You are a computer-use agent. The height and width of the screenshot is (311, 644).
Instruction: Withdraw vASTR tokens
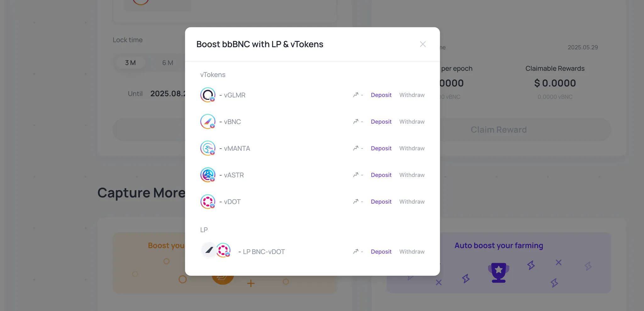pos(412,175)
